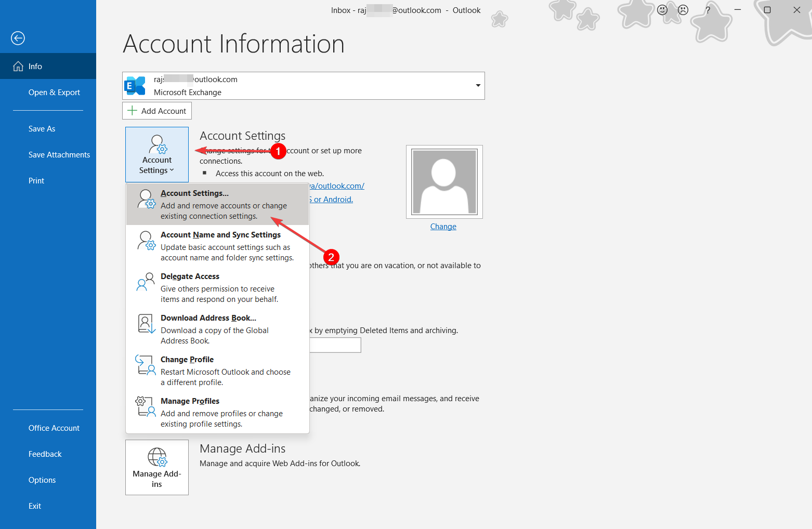The image size is (812, 529).
Task: Choose Change Profile menu entry
Action: click(218, 371)
